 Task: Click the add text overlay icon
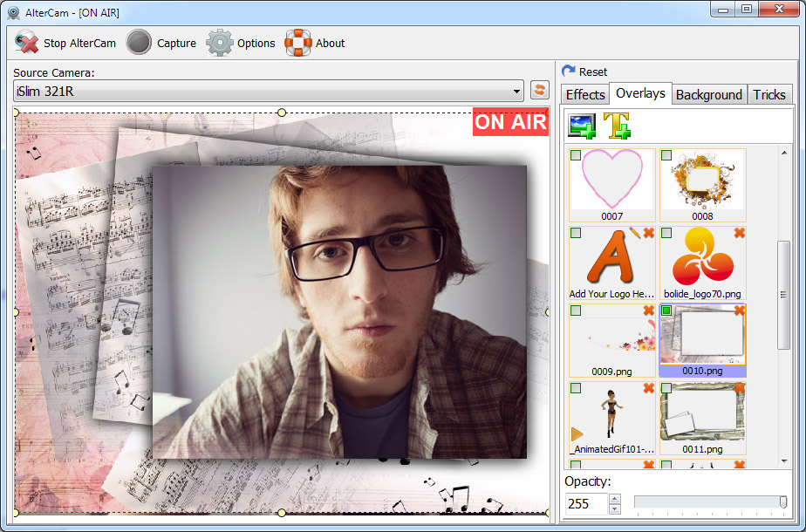click(x=617, y=126)
